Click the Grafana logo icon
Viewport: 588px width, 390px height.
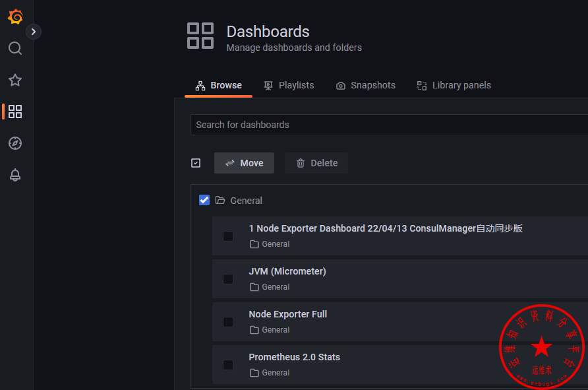tap(15, 17)
